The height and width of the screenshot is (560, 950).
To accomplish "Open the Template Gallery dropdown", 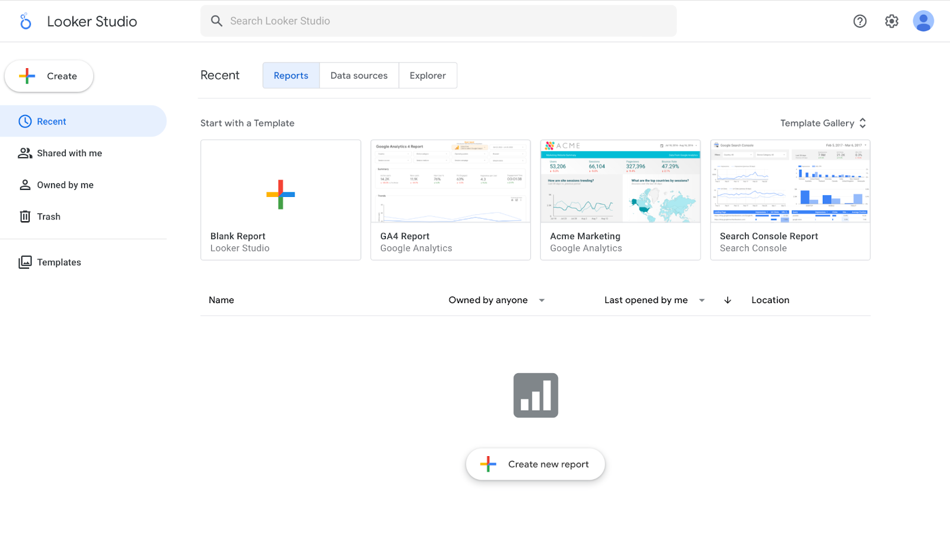I will [x=823, y=123].
